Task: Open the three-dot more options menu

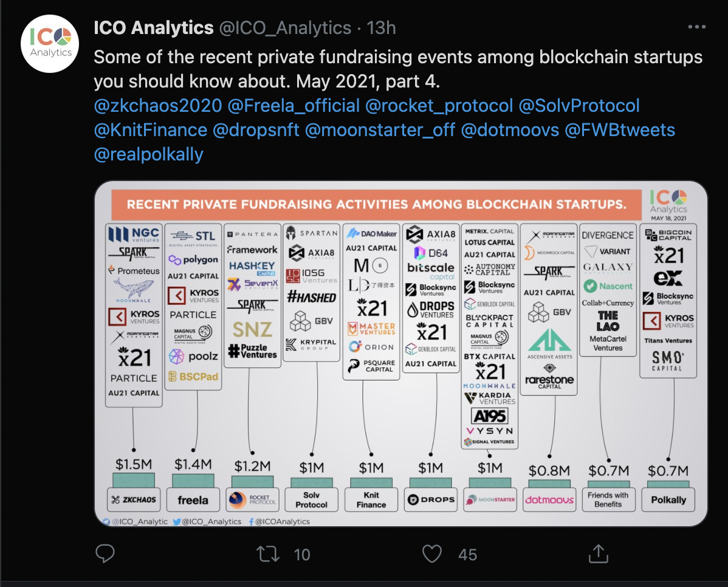Action: tap(696, 27)
